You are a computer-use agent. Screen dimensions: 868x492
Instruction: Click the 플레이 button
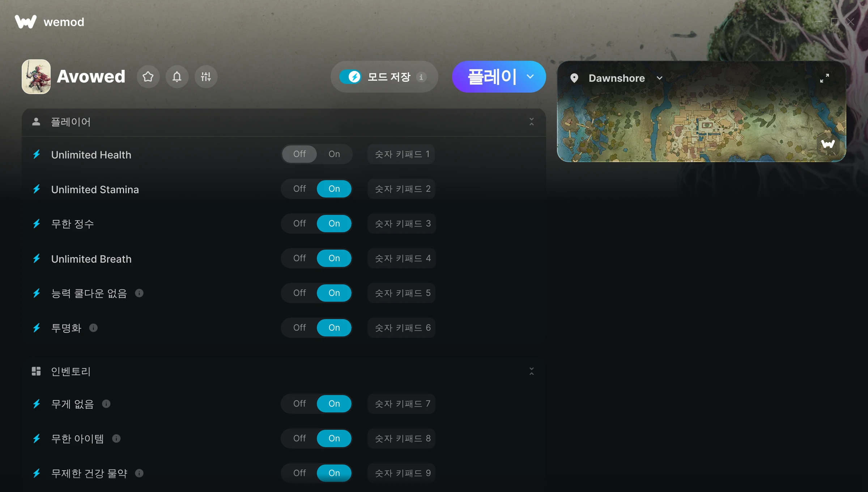coord(492,77)
